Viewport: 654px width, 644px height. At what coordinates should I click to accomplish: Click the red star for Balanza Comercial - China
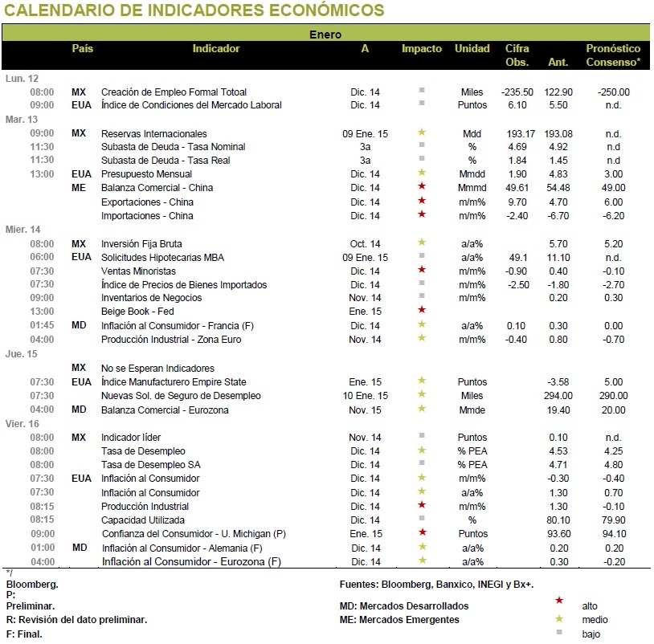(x=422, y=186)
